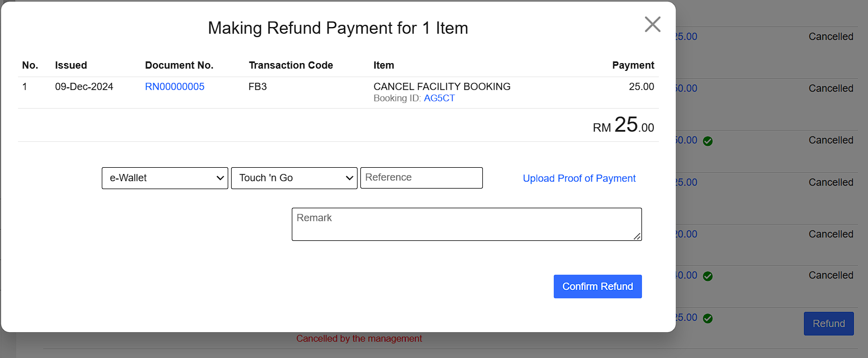The width and height of the screenshot is (868, 358).
Task: Grab the Remark box resize handle
Action: pos(637,236)
